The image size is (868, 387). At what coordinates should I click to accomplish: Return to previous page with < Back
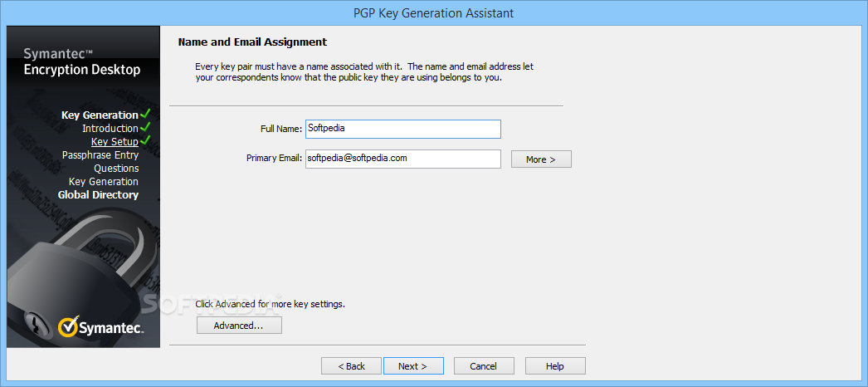point(351,366)
